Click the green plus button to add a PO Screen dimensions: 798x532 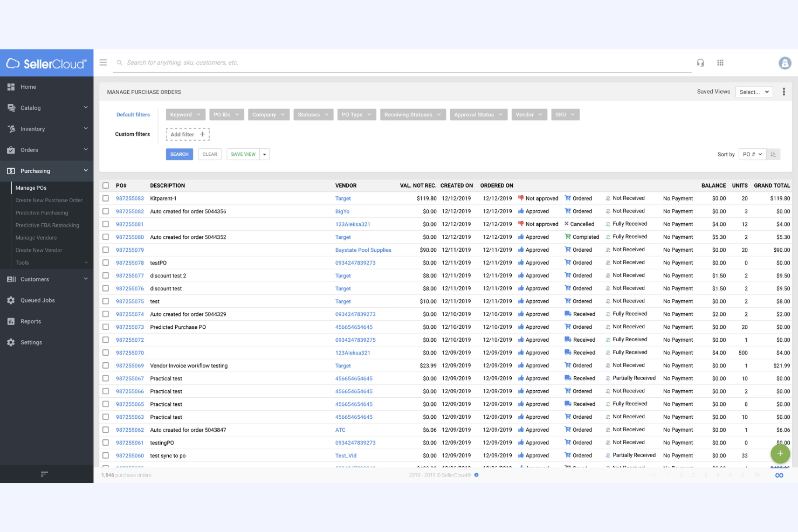pyautogui.click(x=780, y=454)
